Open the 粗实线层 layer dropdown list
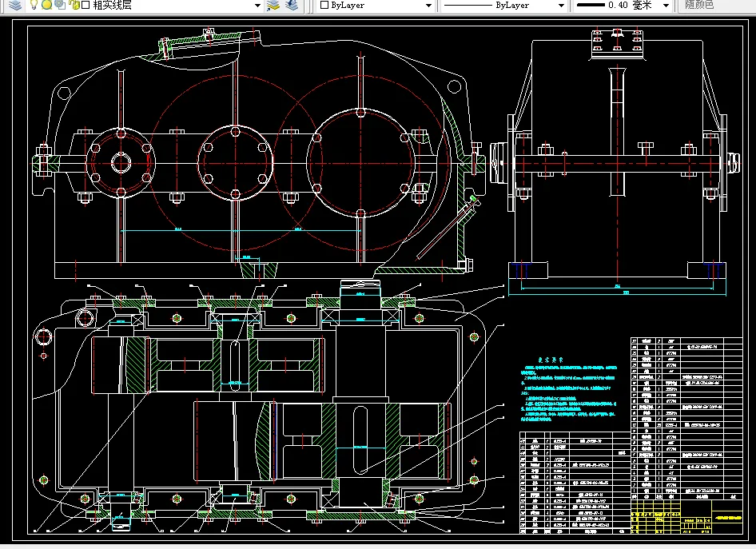756x549 pixels. [x=257, y=6]
